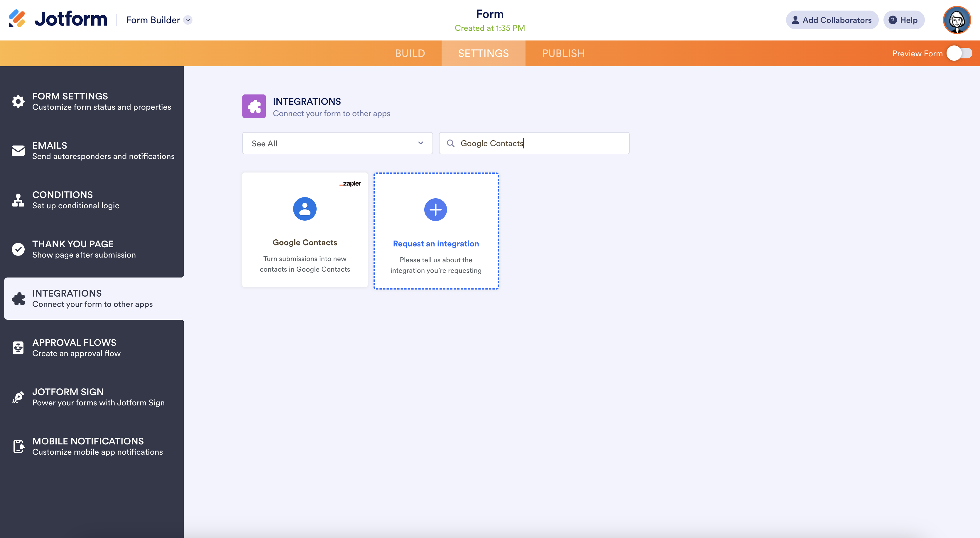Open CONDITIONS settings section
Image resolution: width=980 pixels, height=538 pixels.
tap(92, 200)
